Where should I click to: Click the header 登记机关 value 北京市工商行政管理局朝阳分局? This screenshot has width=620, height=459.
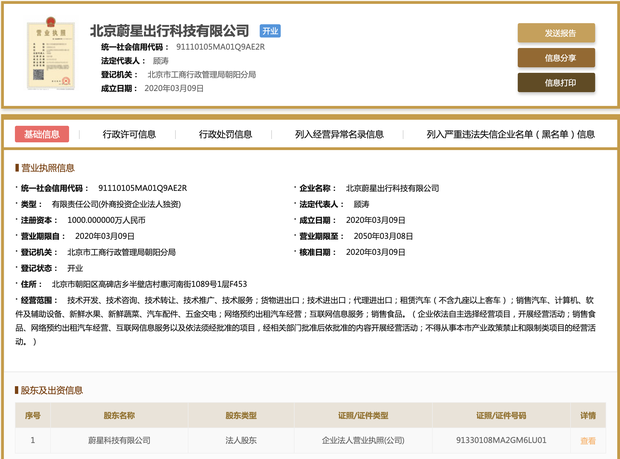point(202,75)
